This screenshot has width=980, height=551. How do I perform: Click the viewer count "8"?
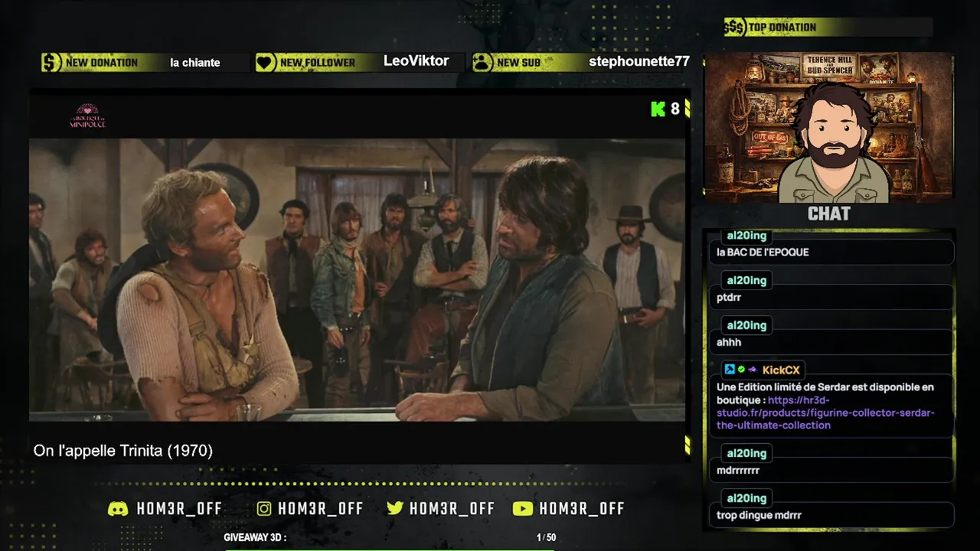tap(675, 109)
